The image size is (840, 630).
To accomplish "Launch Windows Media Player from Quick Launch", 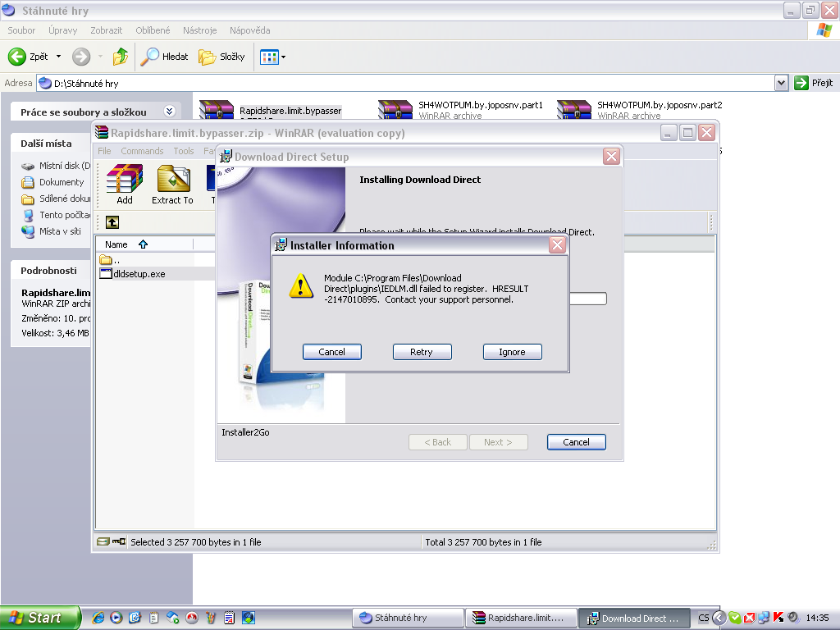I will tap(116, 618).
